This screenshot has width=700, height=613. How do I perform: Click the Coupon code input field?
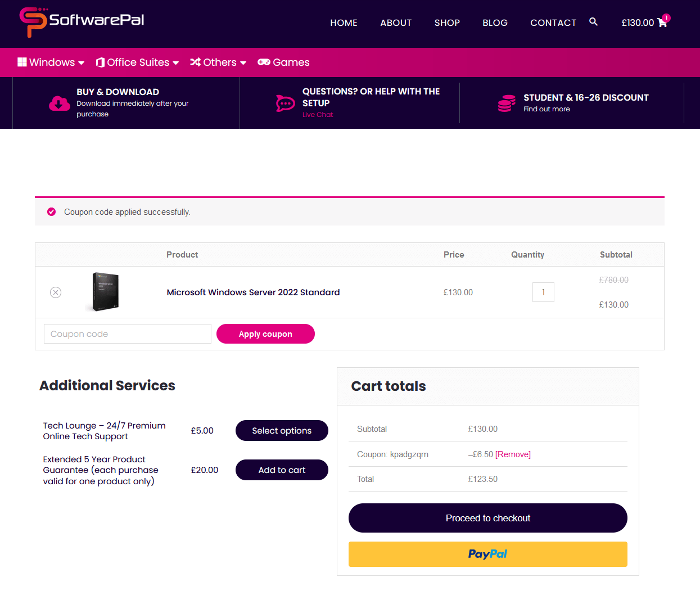(128, 334)
